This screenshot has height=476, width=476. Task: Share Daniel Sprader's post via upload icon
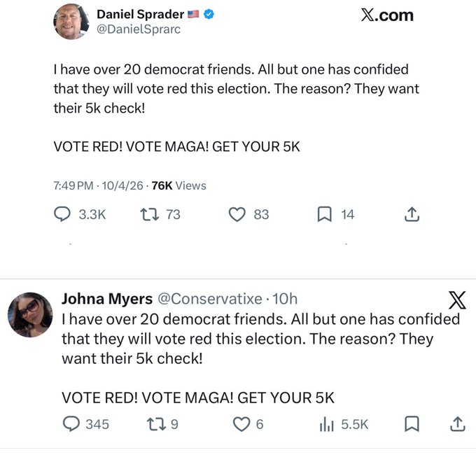click(x=412, y=214)
